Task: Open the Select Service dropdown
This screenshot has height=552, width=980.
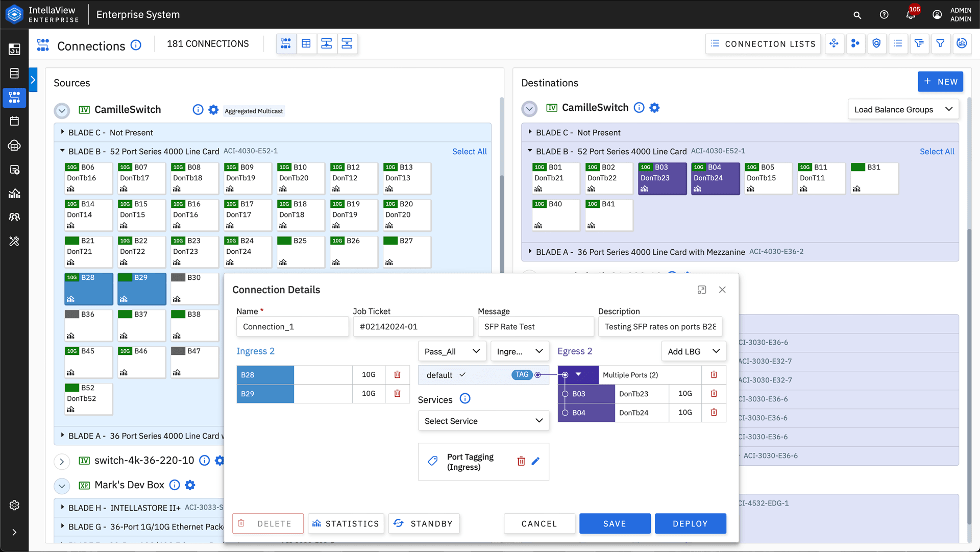Action: coord(482,420)
